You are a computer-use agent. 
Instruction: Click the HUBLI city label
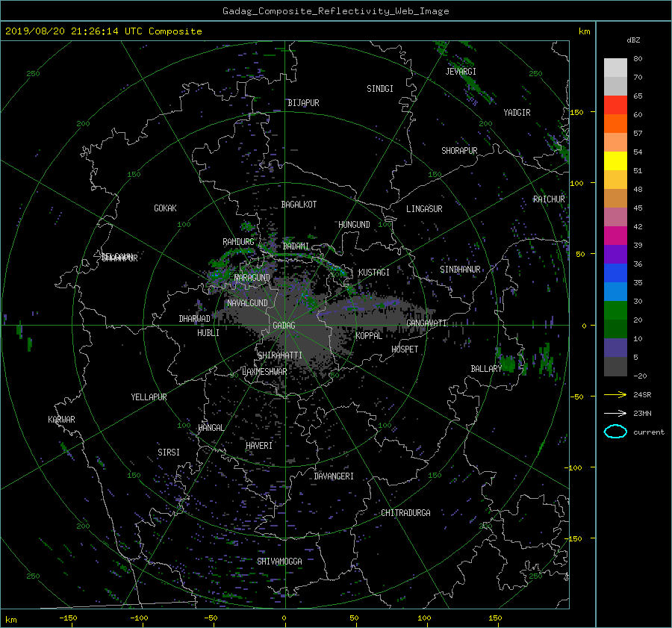[x=208, y=333]
